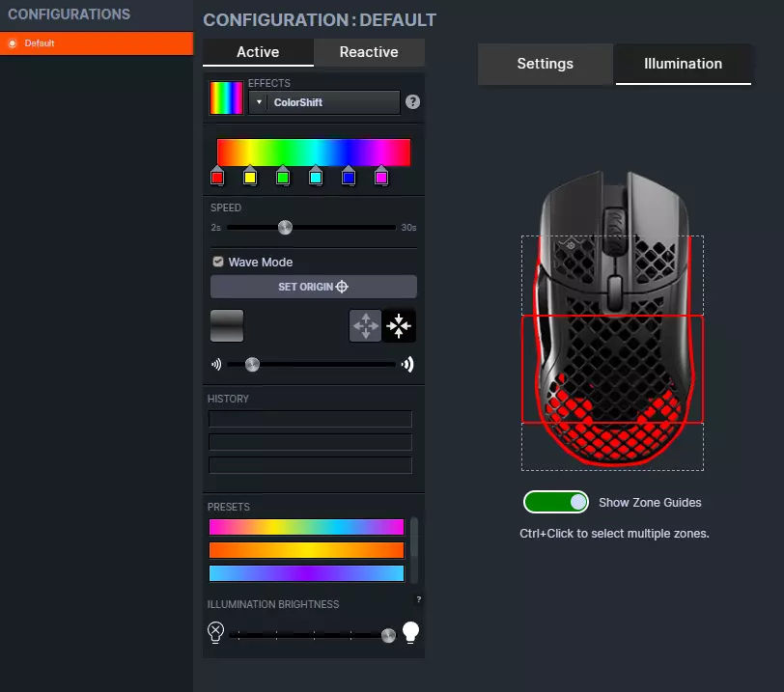The height and width of the screenshot is (692, 784).
Task: Click the wave width slider handle
Action: [x=253, y=364]
